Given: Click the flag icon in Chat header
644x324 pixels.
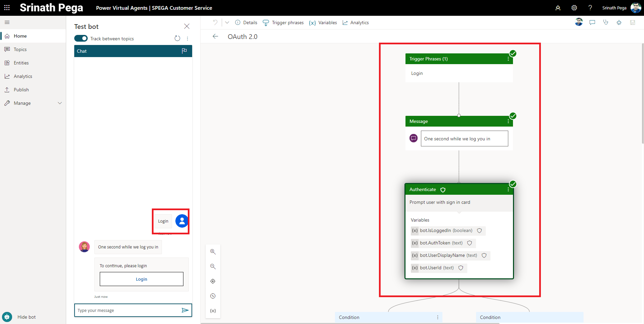Looking at the screenshot, I should pos(184,51).
